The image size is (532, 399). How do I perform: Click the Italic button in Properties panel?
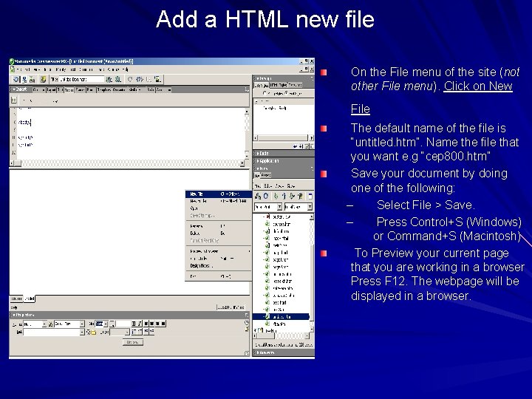(x=140, y=324)
